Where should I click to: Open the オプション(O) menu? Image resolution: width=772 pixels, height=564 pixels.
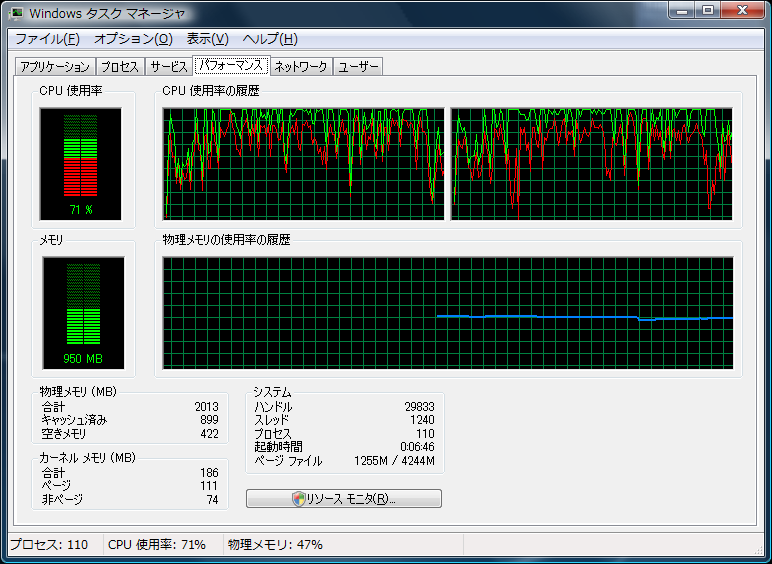coord(133,39)
